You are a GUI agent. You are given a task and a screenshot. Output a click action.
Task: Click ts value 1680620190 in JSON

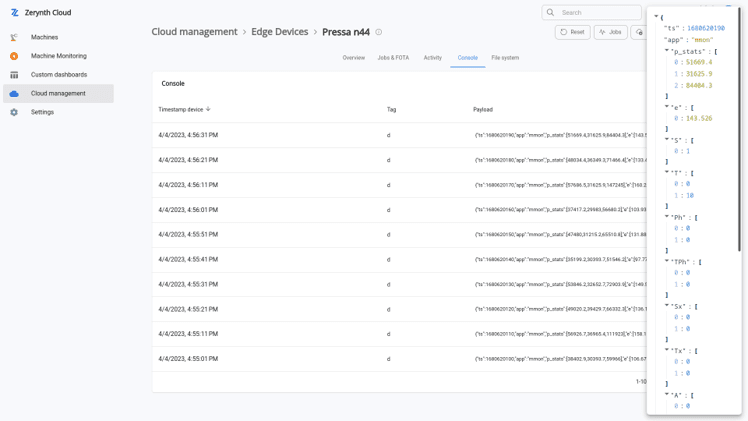[x=706, y=28]
